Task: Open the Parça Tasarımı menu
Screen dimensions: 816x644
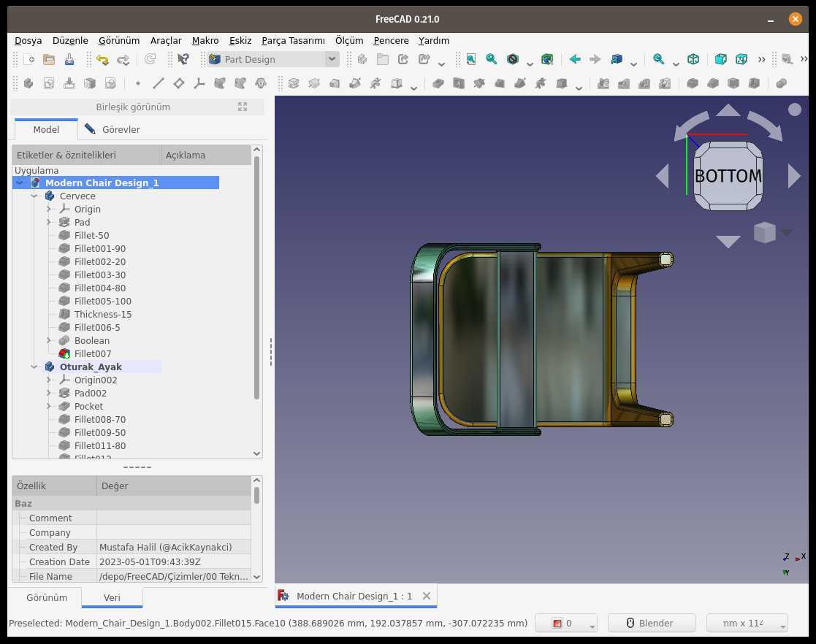Action: 293,41
